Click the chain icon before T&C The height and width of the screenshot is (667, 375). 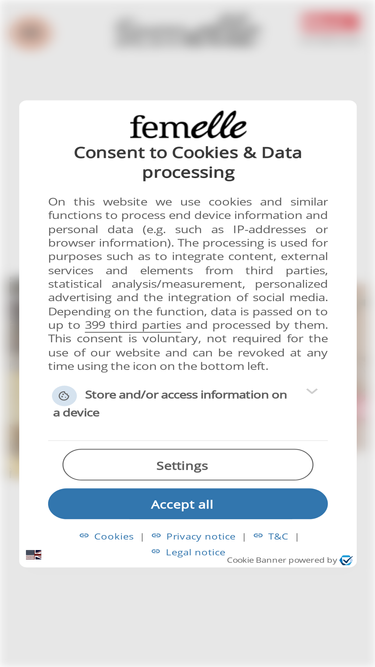258,536
